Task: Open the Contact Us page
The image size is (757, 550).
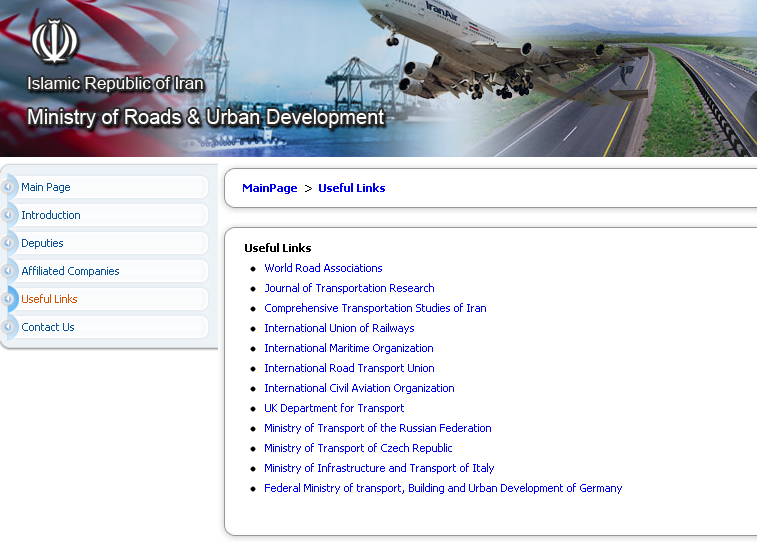Action: point(48,327)
